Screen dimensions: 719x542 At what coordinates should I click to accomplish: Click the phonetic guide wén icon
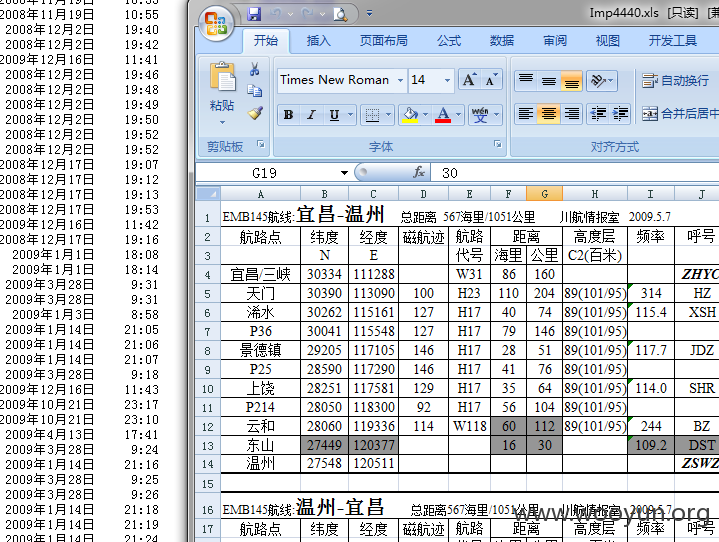click(480, 115)
